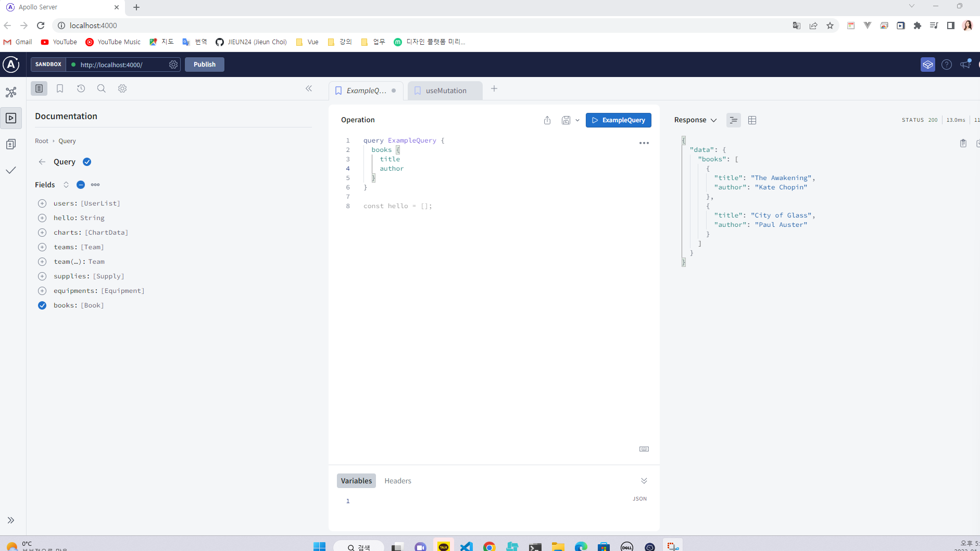Deselect all fields with the minus icon
Viewport: 980px width, 551px height.
point(81,185)
